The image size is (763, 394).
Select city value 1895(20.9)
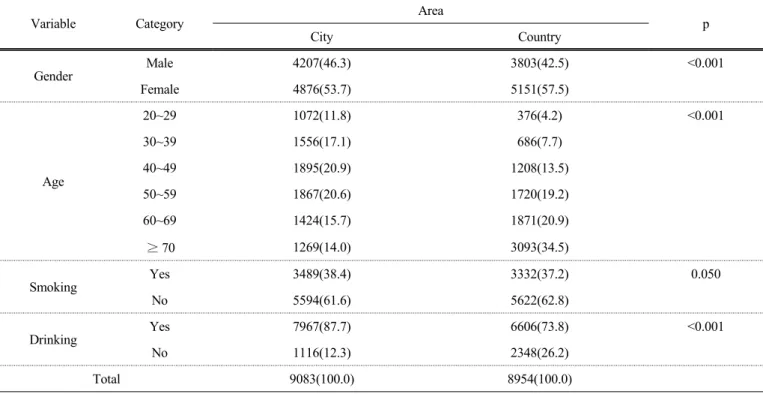click(x=322, y=168)
